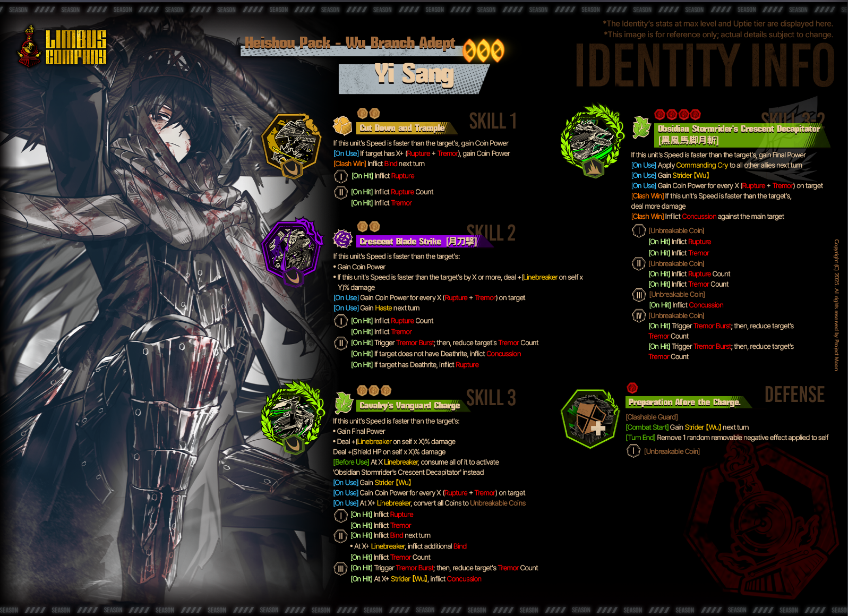The height and width of the screenshot is (616, 848).
Task: Click the red coin above Preparation Afore the Charge
Action: (632, 388)
